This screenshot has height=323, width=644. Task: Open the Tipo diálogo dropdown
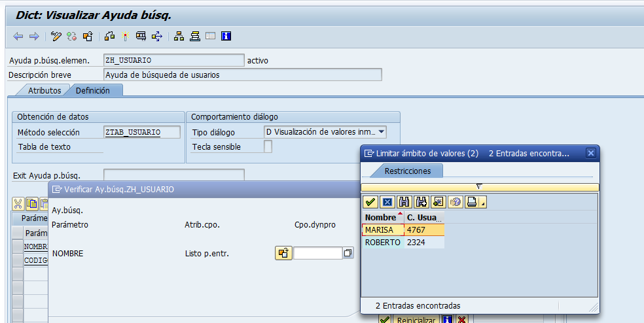pos(382,132)
